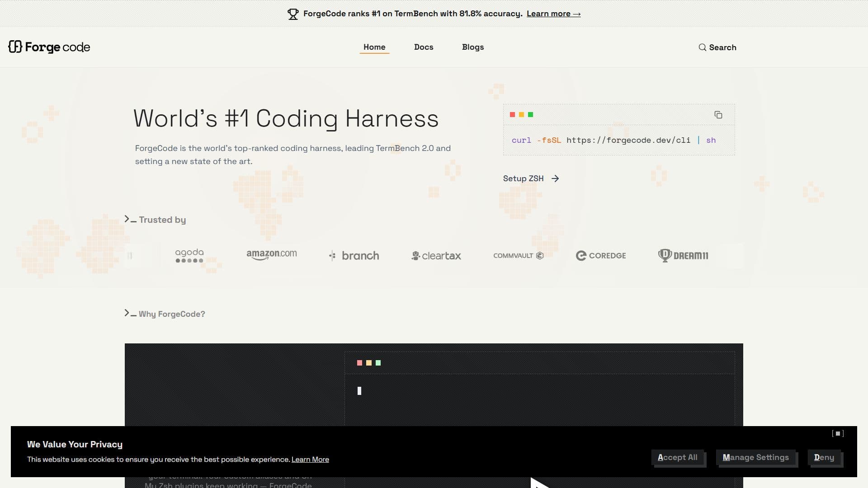Click the arrow next to Setup ZSH
Screen dimensions: 868x488
point(555,178)
